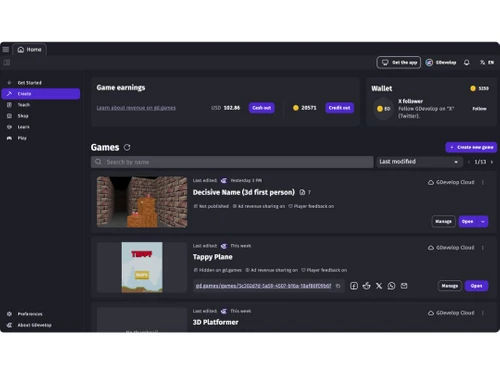
Task: Open options menu for Decisive Name game
Action: point(483,182)
